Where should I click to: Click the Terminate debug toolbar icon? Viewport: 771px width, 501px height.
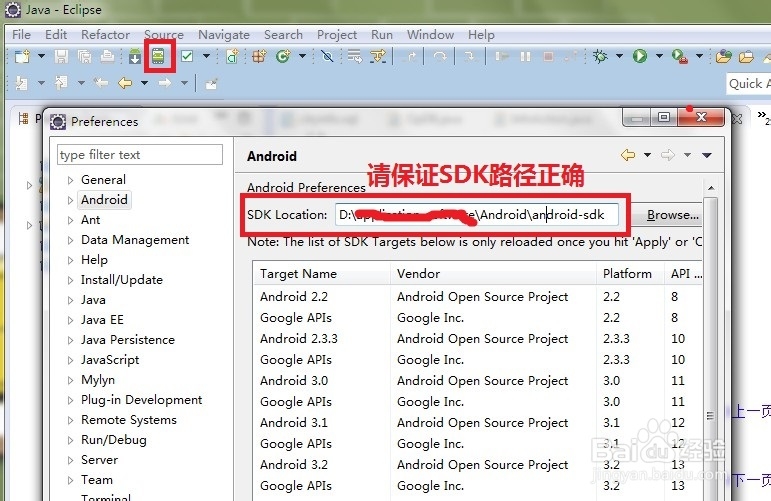[x=548, y=57]
